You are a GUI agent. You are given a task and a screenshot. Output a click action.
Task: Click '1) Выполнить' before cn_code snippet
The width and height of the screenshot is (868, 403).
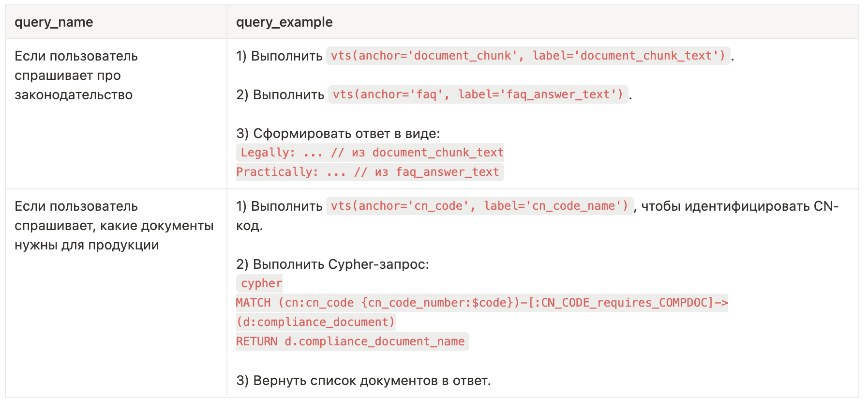click(x=279, y=206)
